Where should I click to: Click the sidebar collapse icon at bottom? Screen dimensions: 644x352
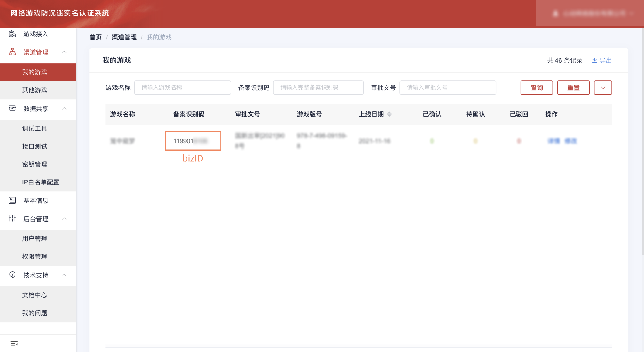click(x=14, y=344)
